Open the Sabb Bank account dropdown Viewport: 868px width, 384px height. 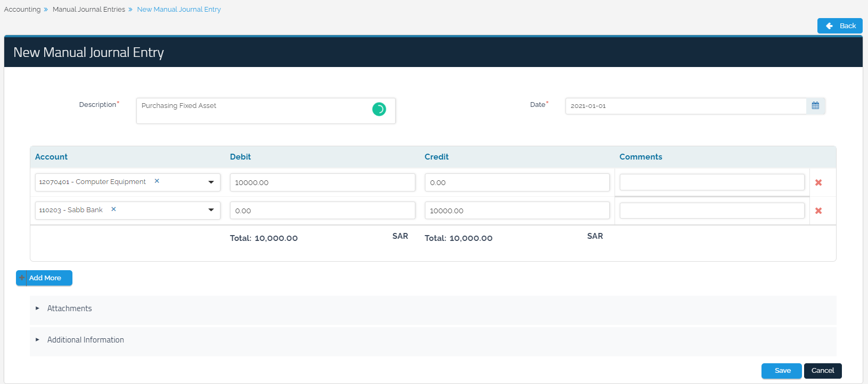coord(211,210)
